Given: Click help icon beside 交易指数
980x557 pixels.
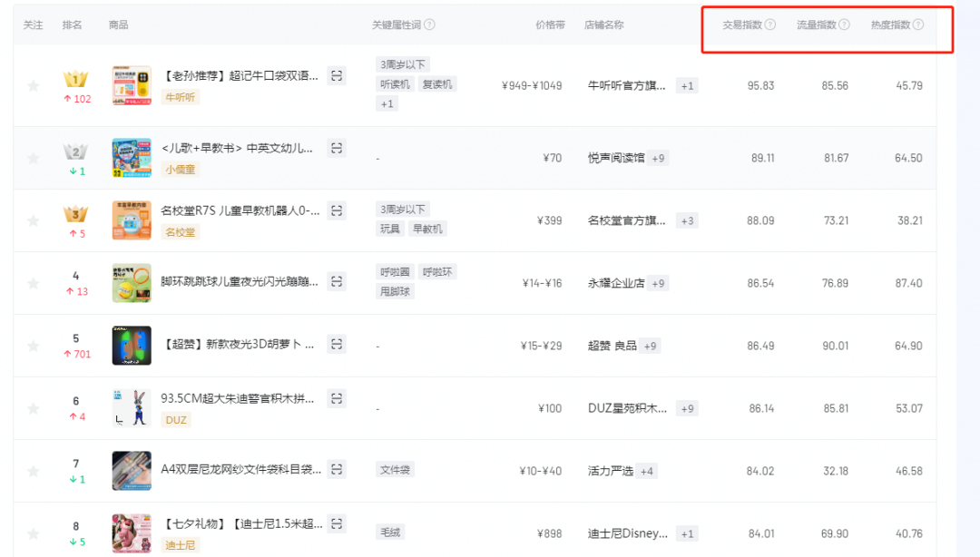Looking at the screenshot, I should pos(770,24).
